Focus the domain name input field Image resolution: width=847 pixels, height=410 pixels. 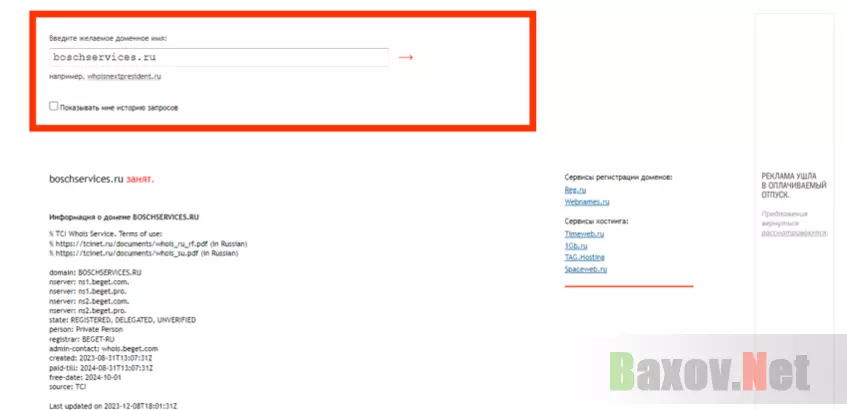(219, 57)
